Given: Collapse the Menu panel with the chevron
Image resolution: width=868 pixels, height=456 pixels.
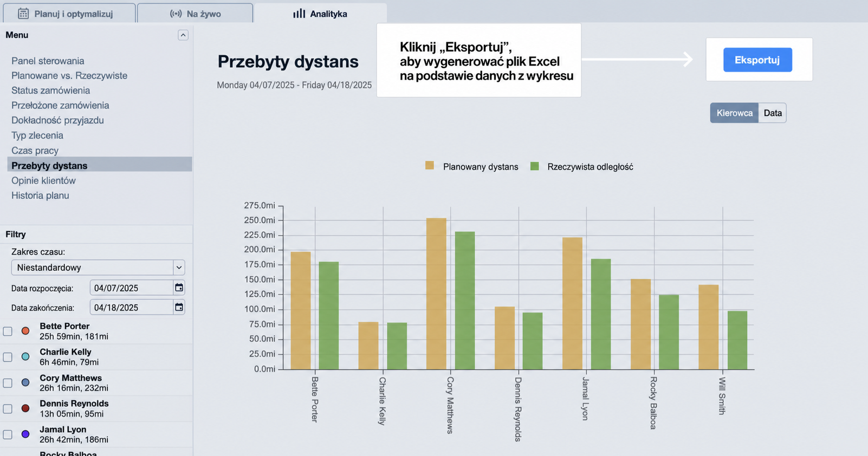Looking at the screenshot, I should pyautogui.click(x=183, y=35).
